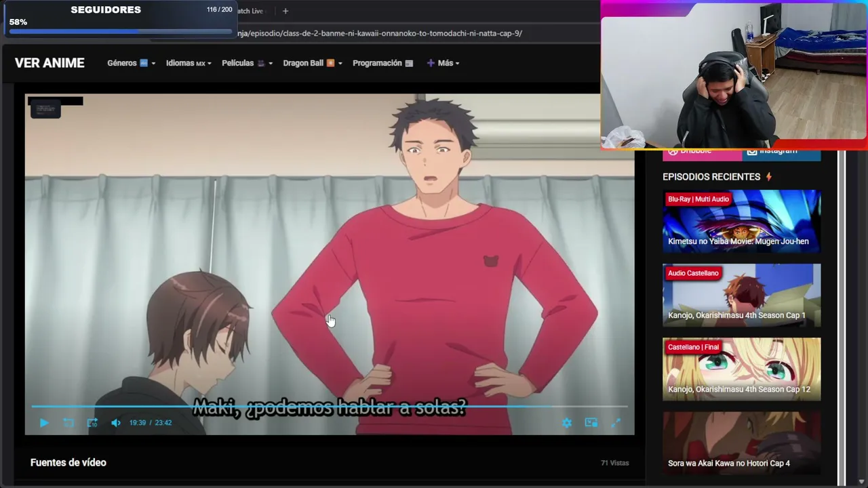Click the Blu-Ray | Multi Audio badge
The width and height of the screenshot is (868, 488).
[698, 199]
